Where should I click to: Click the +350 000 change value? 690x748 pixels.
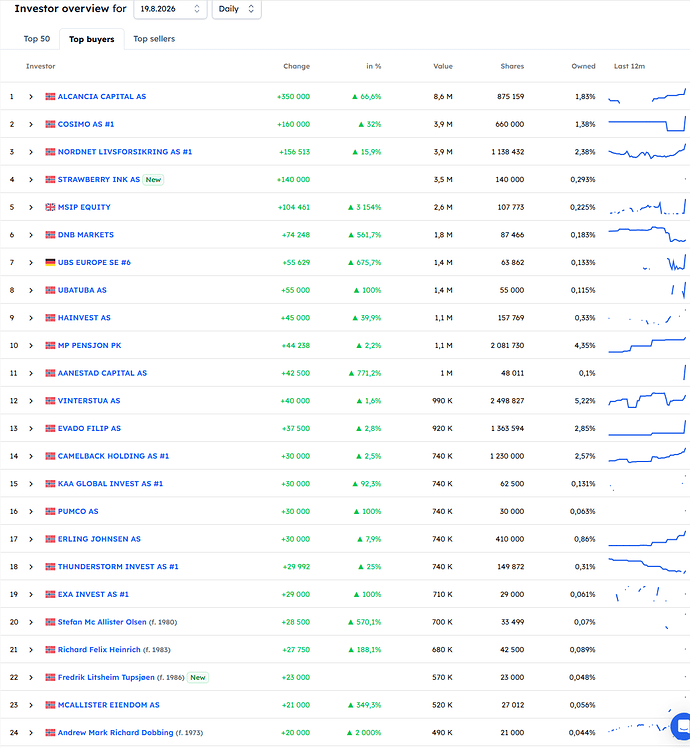(293, 96)
